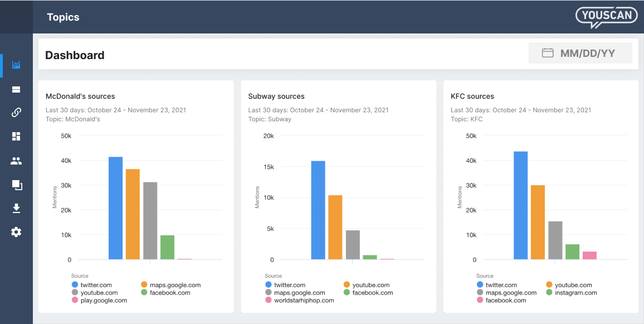Toggle worldstarhiphop.com legend in Subway chart
The height and width of the screenshot is (324, 644).
coord(300,301)
